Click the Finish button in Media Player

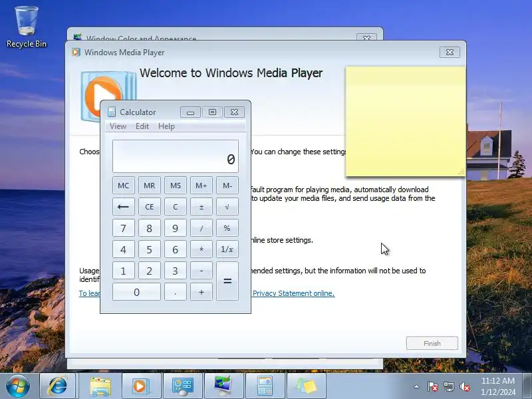pos(432,343)
